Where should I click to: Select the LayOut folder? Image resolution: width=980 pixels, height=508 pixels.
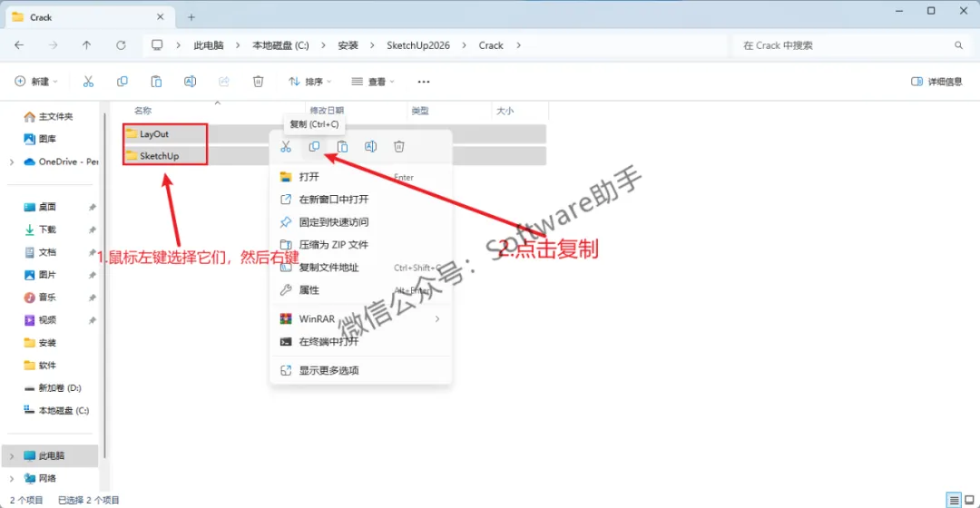[154, 133]
